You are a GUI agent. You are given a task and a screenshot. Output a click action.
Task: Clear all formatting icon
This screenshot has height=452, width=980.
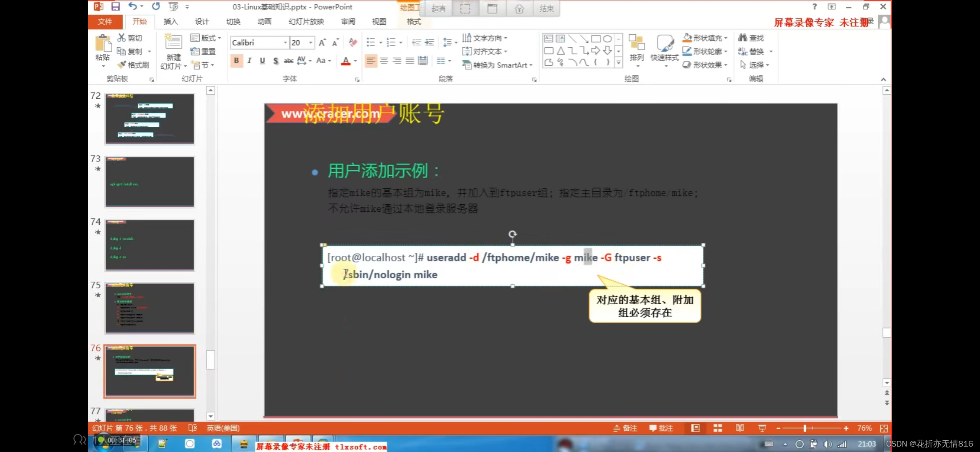point(353,42)
